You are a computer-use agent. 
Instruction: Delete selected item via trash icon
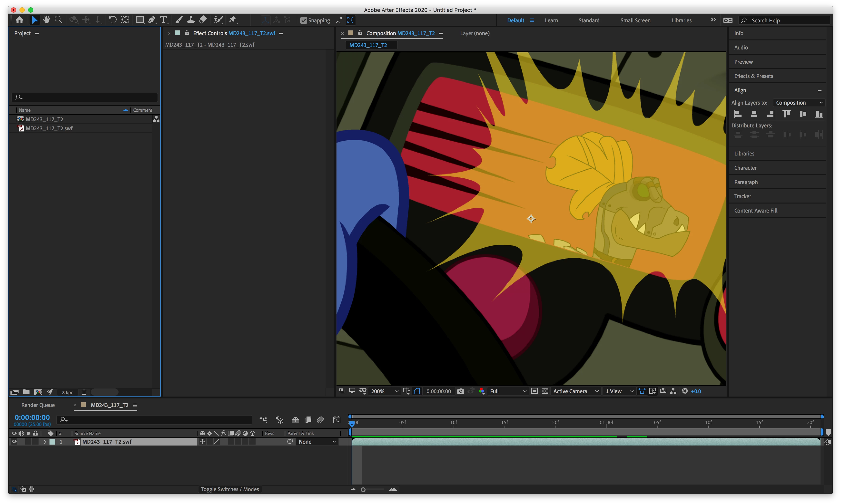coord(84,392)
